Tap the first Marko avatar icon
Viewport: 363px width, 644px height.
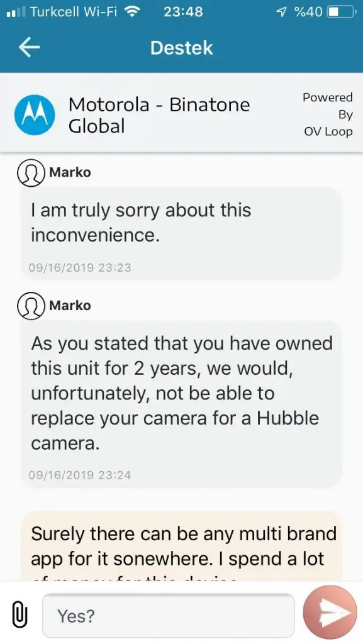(x=31, y=172)
